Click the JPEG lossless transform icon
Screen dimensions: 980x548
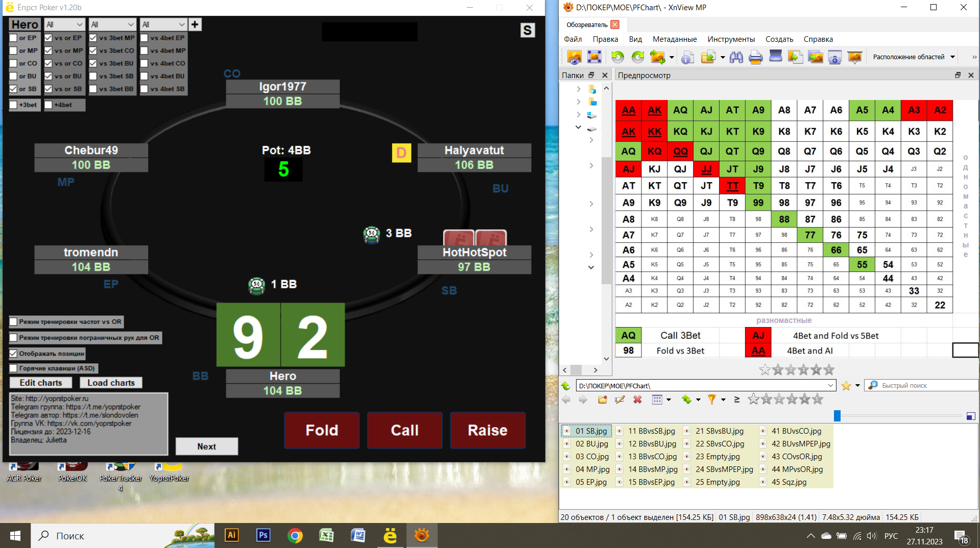pos(658,57)
